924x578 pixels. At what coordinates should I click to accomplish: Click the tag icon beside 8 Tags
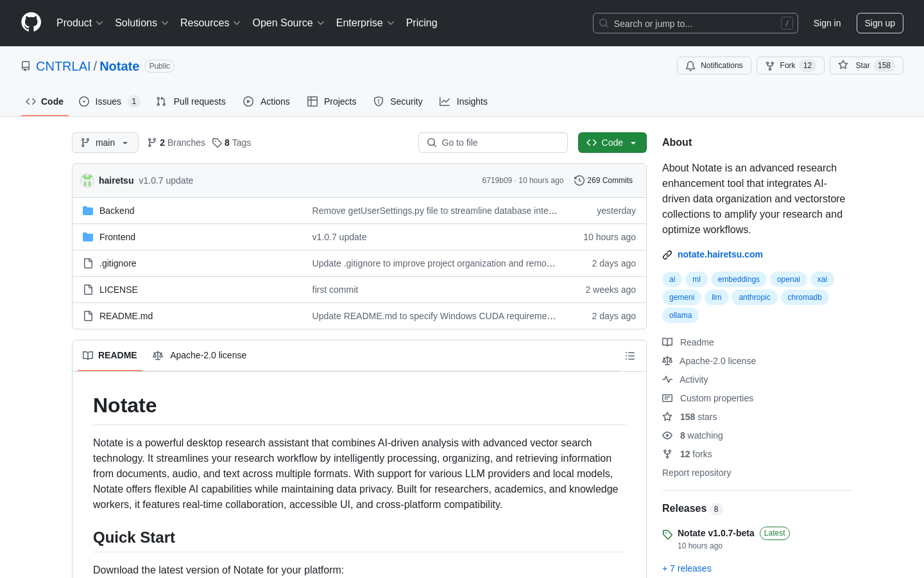tap(217, 143)
